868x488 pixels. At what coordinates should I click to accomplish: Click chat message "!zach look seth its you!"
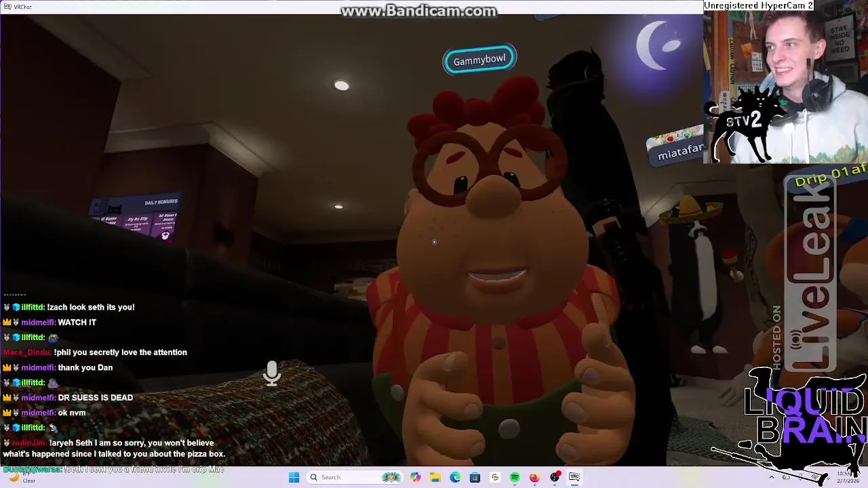pyautogui.click(x=90, y=307)
